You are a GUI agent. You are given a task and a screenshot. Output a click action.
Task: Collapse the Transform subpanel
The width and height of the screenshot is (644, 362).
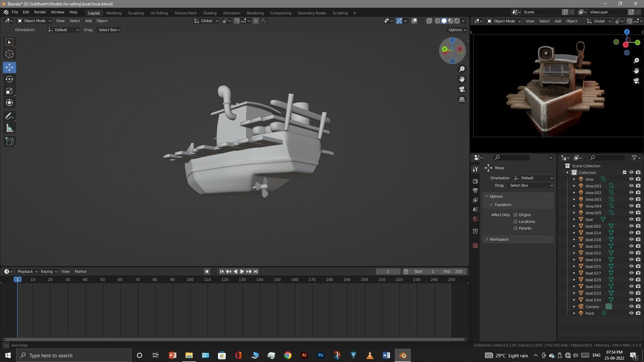click(x=502, y=205)
